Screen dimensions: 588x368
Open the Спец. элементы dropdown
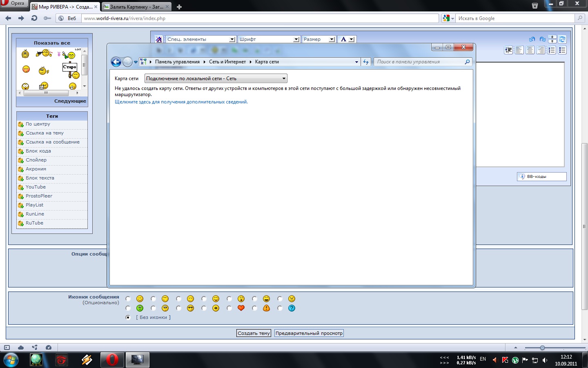tap(200, 39)
